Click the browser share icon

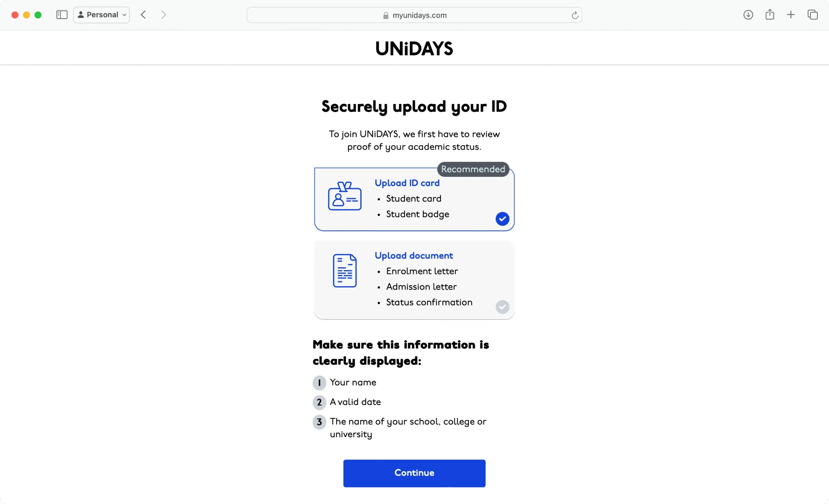770,15
